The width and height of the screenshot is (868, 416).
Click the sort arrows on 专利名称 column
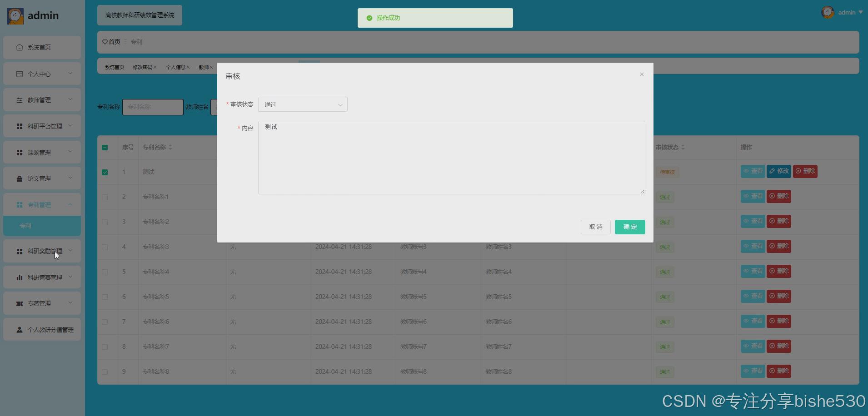(170, 147)
